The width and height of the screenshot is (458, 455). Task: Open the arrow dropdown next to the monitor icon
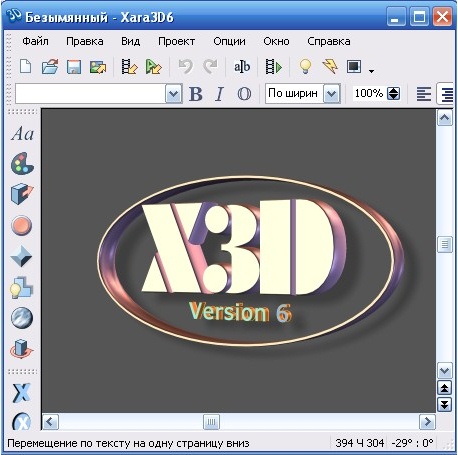pyautogui.click(x=371, y=71)
